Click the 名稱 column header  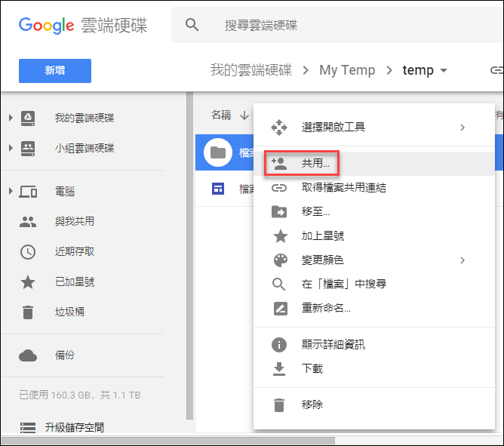point(221,115)
